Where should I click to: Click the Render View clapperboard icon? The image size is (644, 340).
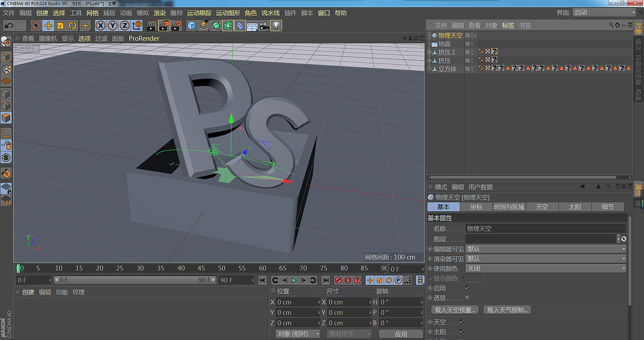pos(152,25)
